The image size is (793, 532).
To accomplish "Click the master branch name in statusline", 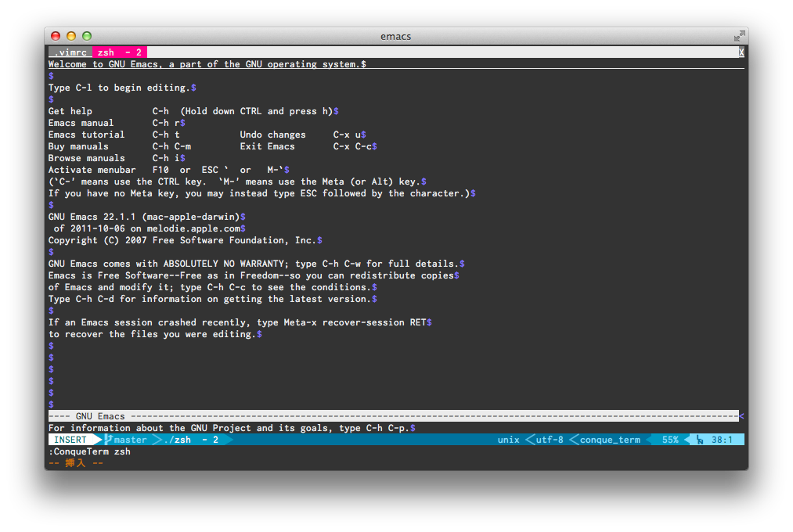I will point(131,440).
